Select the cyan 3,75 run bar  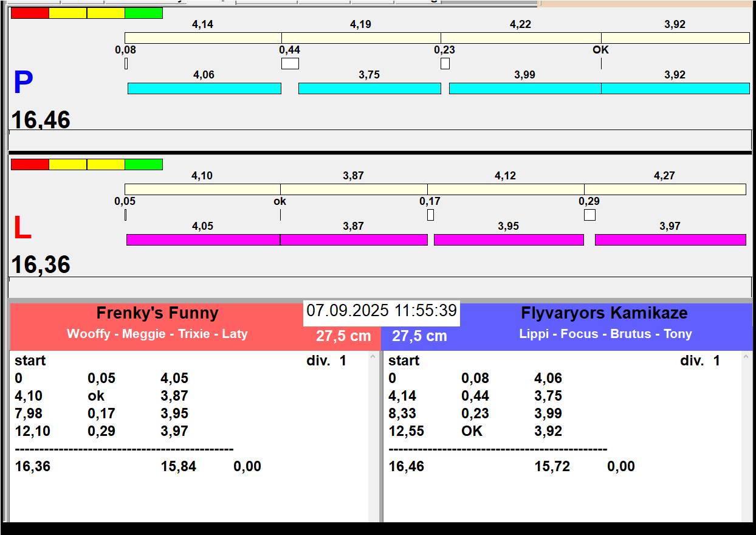point(369,89)
